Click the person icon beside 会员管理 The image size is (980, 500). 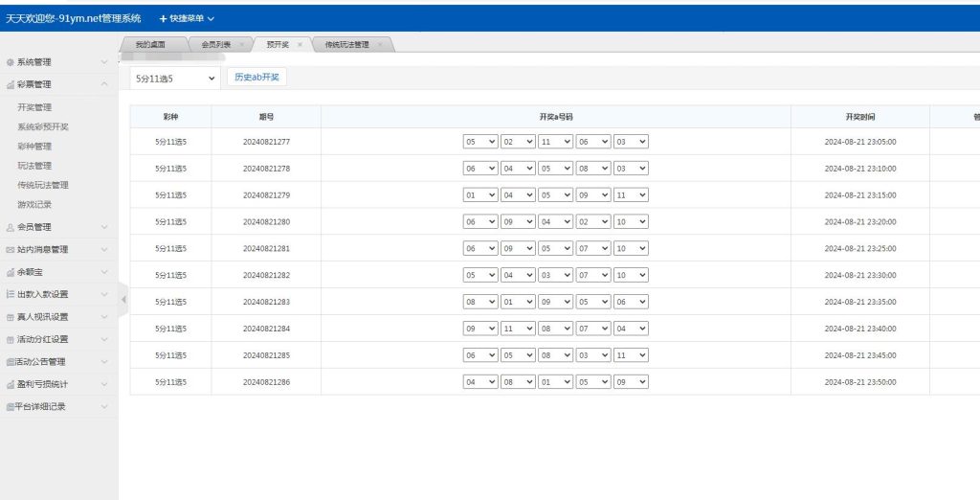coord(10,227)
